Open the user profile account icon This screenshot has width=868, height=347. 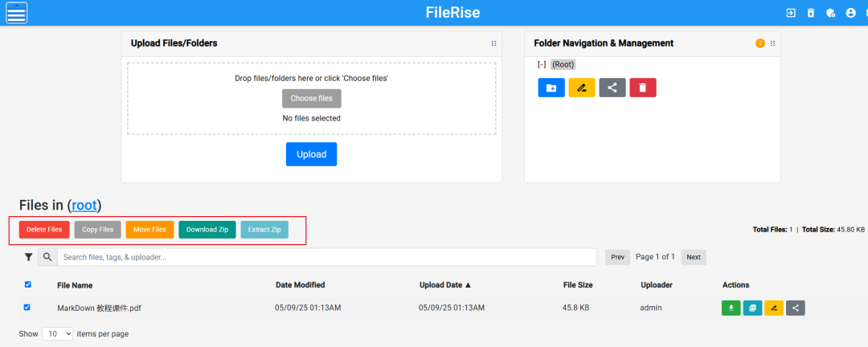850,13
